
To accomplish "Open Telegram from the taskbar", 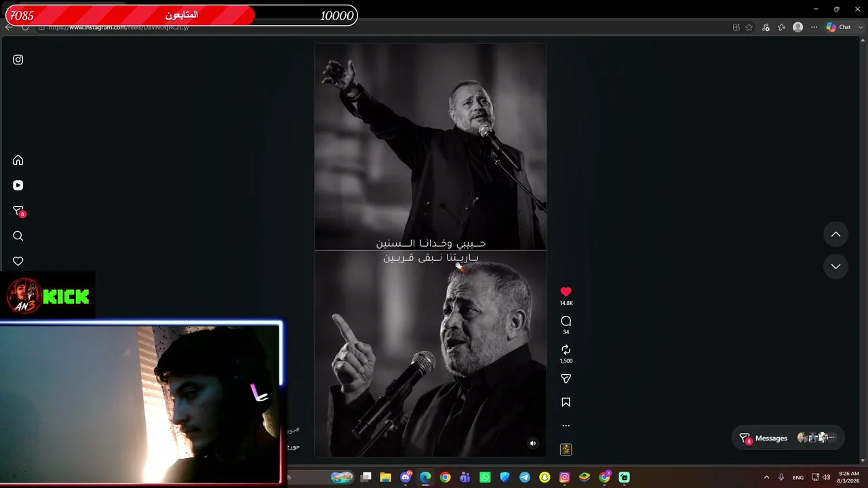I will 525,477.
